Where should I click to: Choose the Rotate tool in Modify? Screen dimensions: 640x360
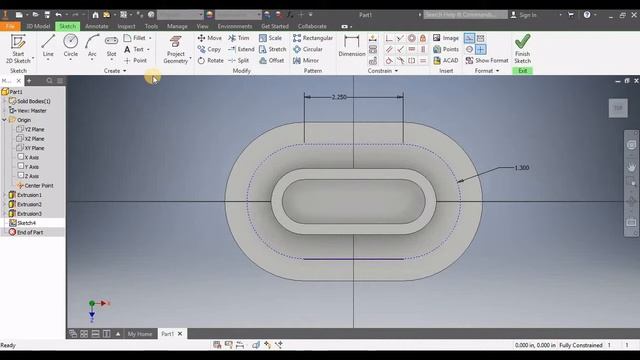point(211,60)
